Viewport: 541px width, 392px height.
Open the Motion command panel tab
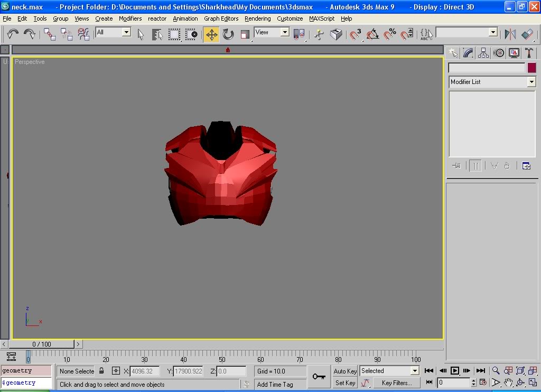499,53
